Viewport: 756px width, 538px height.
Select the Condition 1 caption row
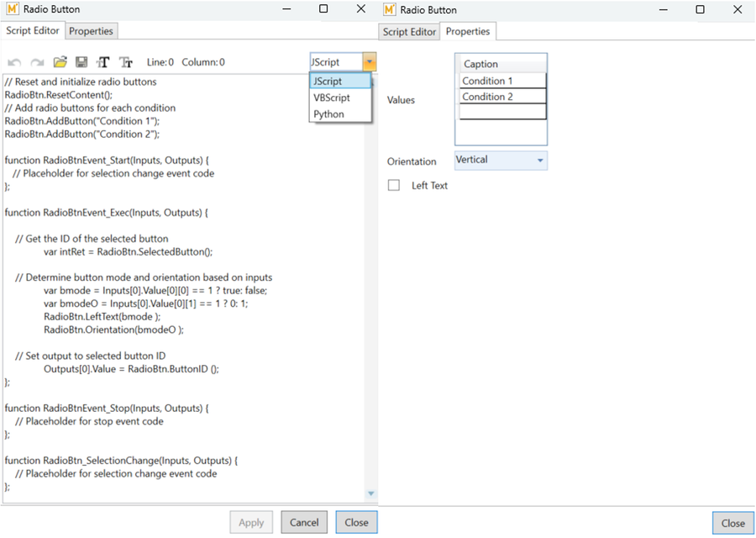[x=502, y=81]
